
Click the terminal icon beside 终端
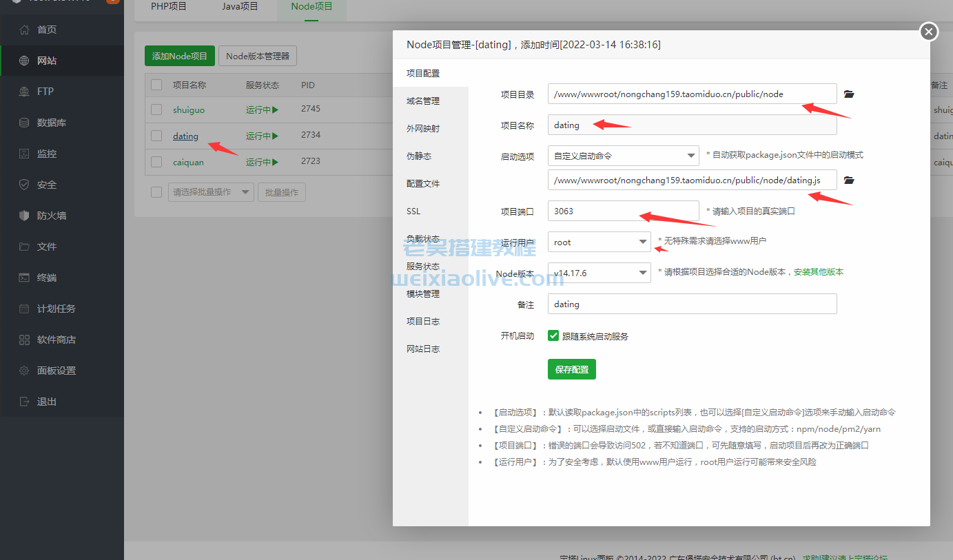point(24,278)
